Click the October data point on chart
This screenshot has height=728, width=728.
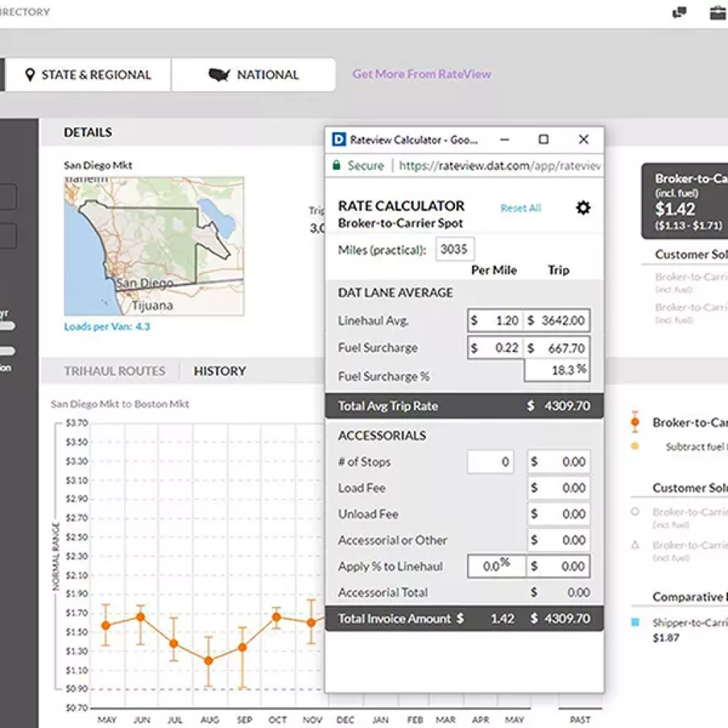click(277, 617)
